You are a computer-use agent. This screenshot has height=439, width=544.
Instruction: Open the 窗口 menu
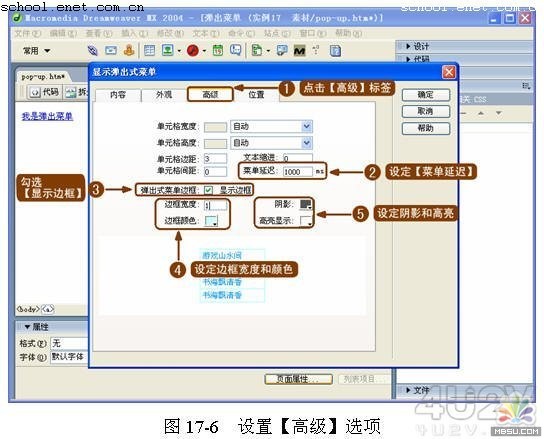point(313,33)
